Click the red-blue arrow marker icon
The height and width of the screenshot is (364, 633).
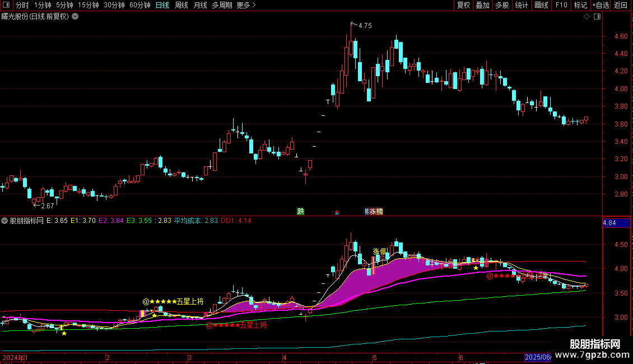(337, 212)
